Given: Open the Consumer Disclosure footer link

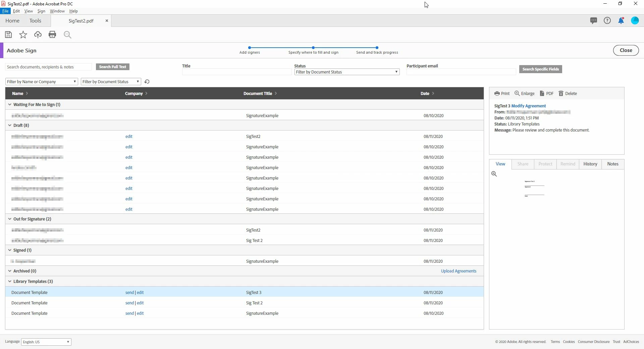Looking at the screenshot, I should click(594, 342).
